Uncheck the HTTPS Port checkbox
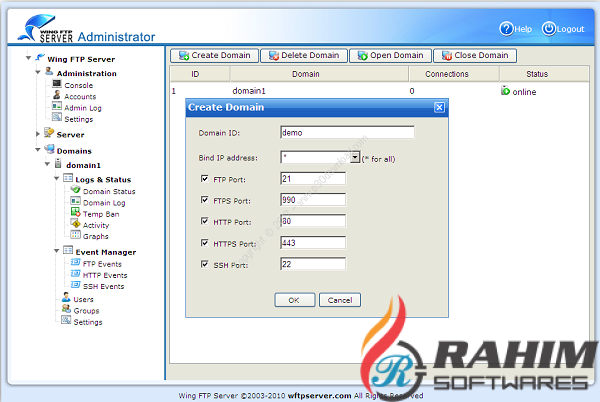Screen dimensions: 600x402 pyautogui.click(x=204, y=242)
